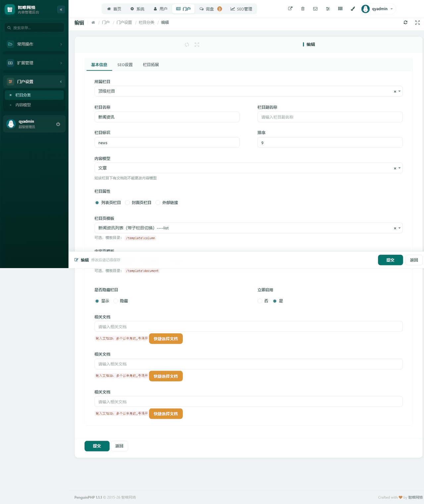Image resolution: width=424 pixels, height=504 pixels.
Task: Expand 扩展管理 sidebar menu
Action: 34,63
